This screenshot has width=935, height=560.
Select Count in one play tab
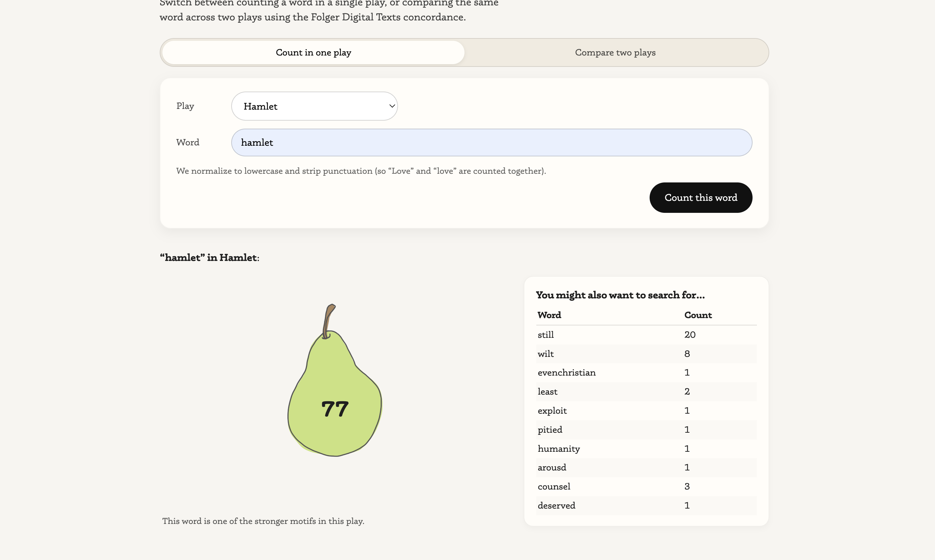[x=313, y=52]
